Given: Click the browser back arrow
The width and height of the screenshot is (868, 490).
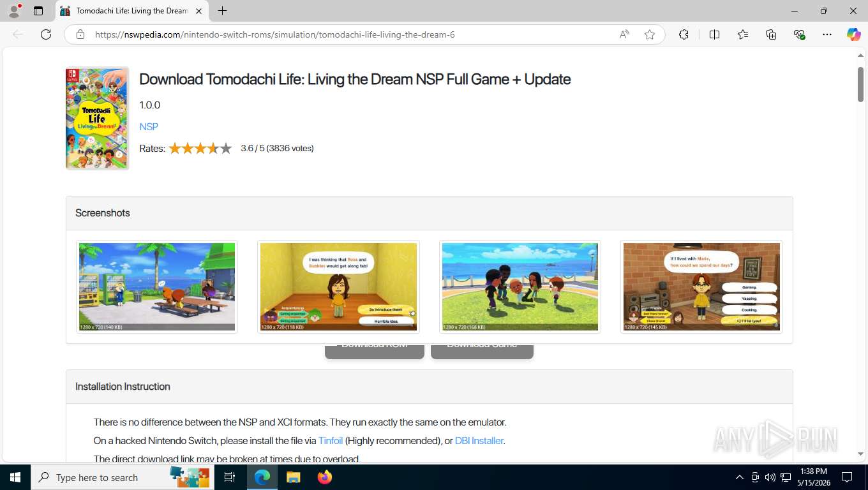Looking at the screenshot, I should [x=18, y=34].
